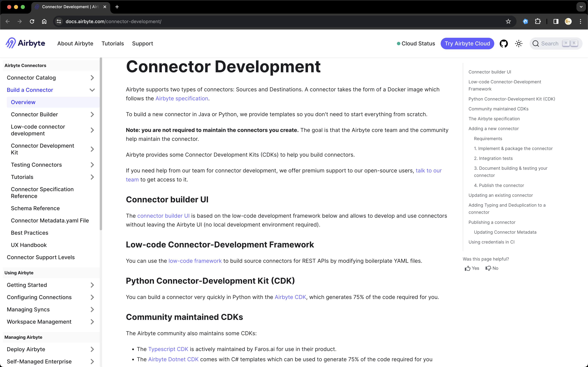Follow the talk to our team link

429,171
